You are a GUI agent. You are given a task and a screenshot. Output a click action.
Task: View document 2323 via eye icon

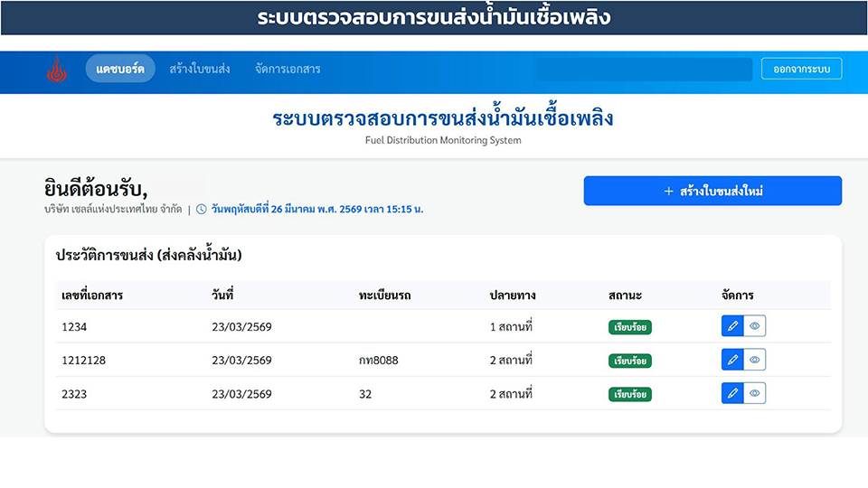pyautogui.click(x=755, y=393)
